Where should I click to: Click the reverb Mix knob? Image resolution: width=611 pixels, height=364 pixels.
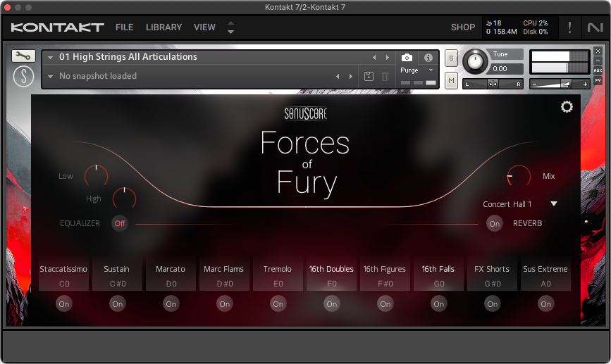point(519,176)
